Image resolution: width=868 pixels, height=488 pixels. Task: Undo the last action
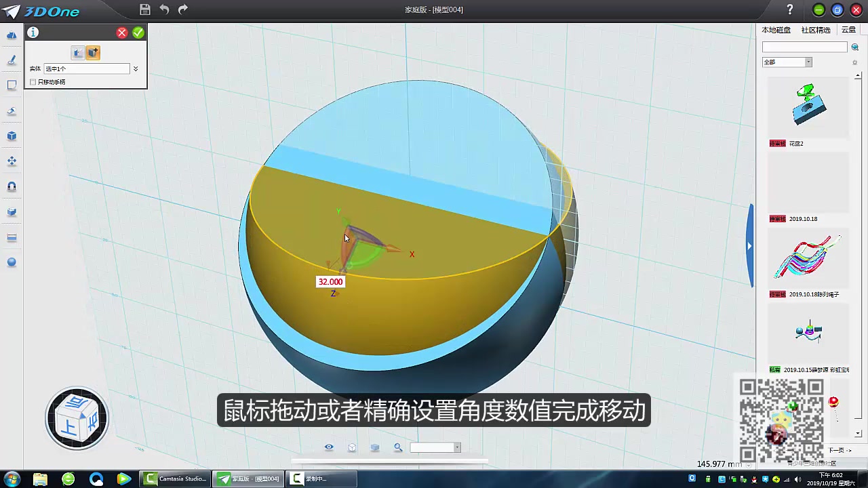coord(164,9)
